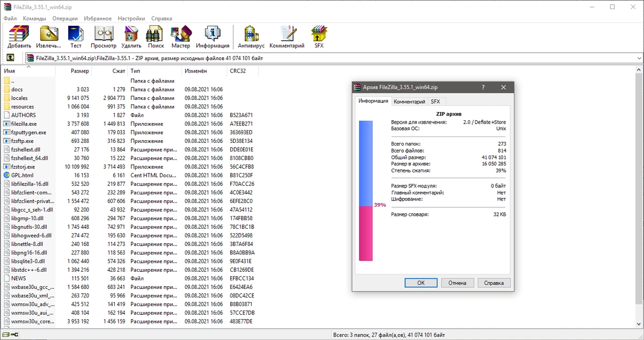
Task: Click the resources folder icon
Action: pyautogui.click(x=6, y=106)
